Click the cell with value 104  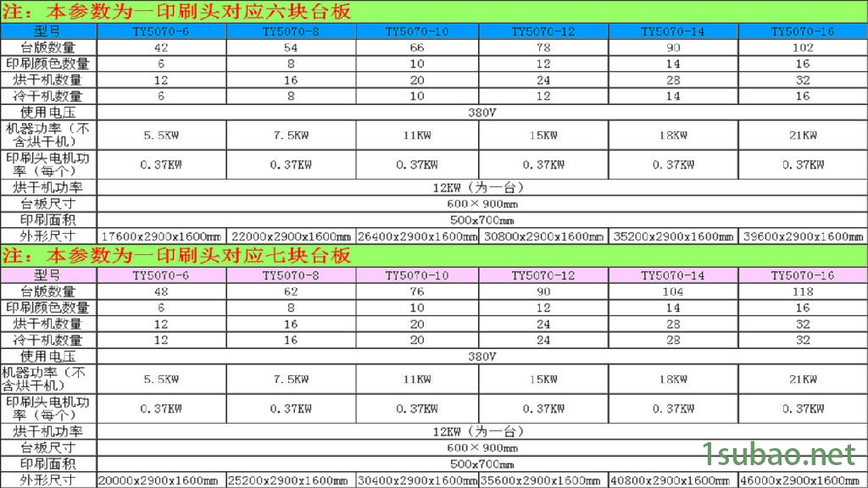(672, 291)
